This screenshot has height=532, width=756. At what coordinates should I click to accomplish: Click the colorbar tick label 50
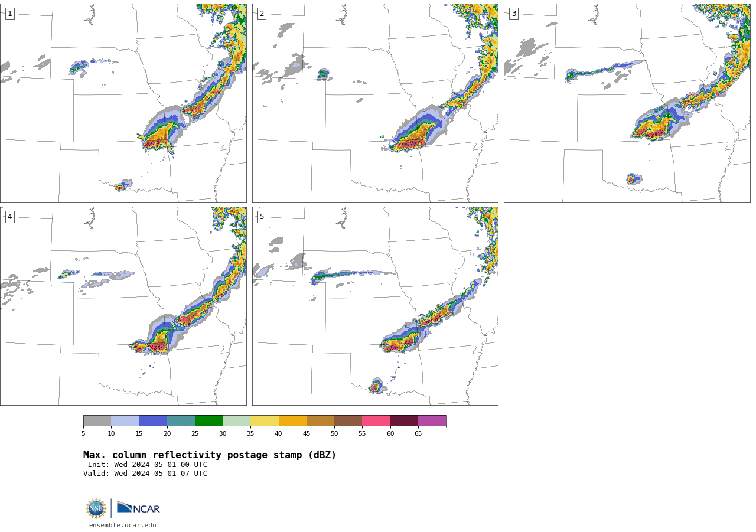tap(334, 434)
